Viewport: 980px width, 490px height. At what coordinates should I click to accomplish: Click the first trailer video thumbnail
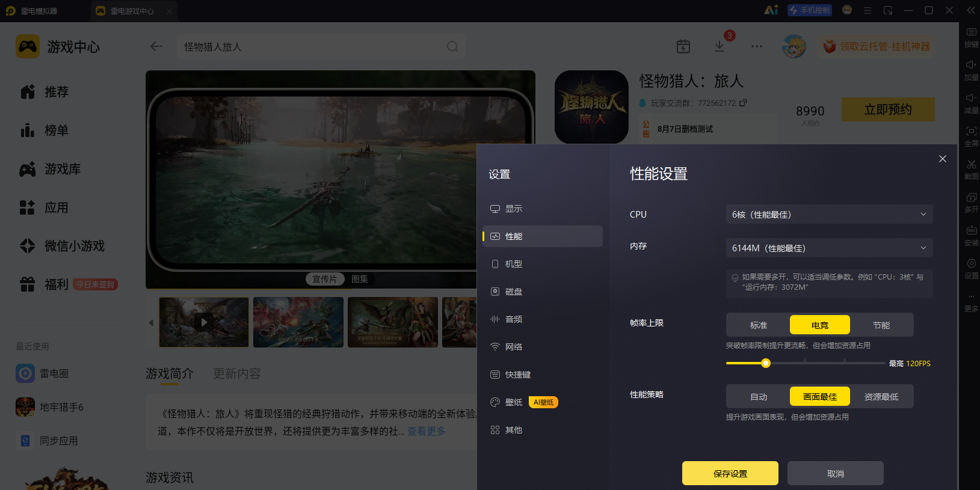(x=204, y=322)
